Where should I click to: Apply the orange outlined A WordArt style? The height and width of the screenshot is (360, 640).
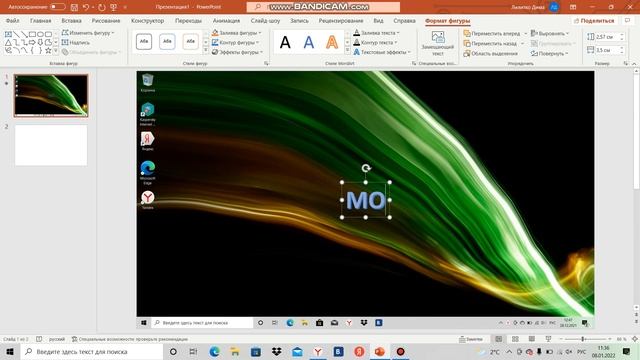(x=332, y=42)
